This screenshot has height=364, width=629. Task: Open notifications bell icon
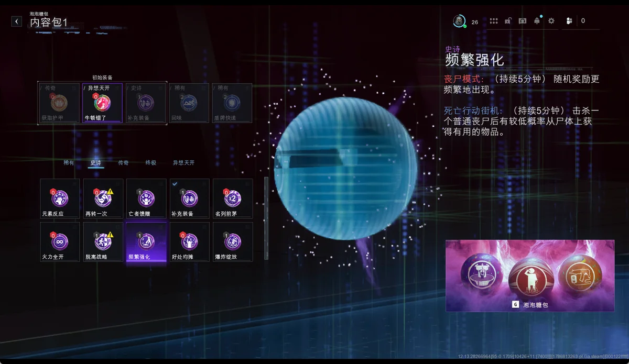[537, 21]
